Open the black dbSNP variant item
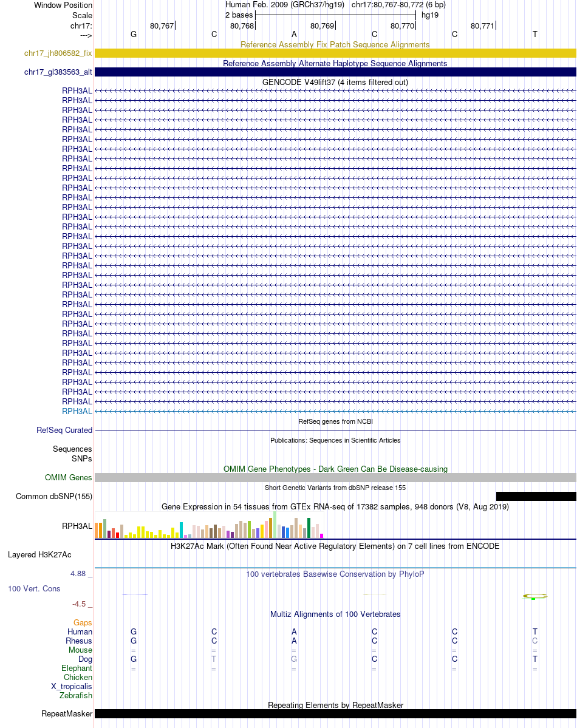 click(536, 496)
